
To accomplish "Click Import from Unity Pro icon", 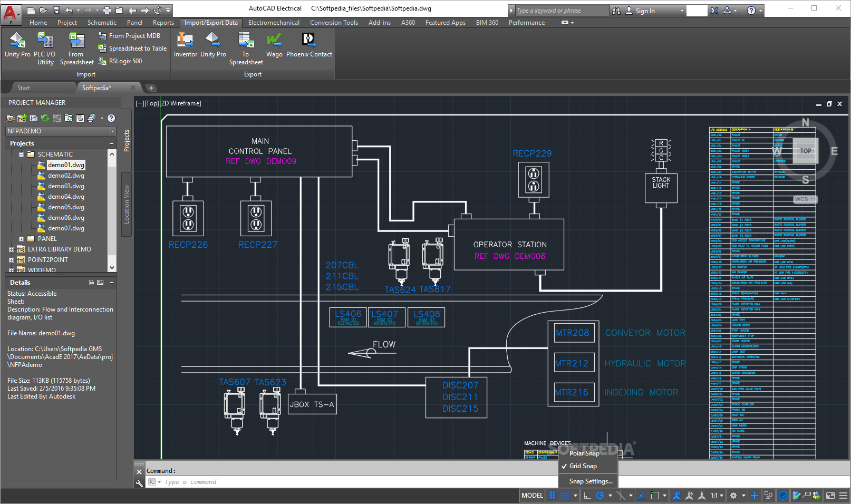I will 17,40.
